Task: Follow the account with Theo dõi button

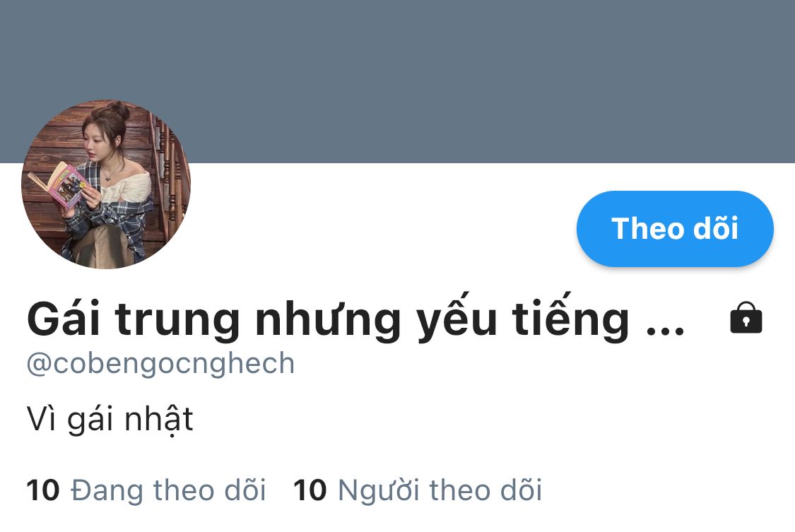Action: [x=675, y=228]
